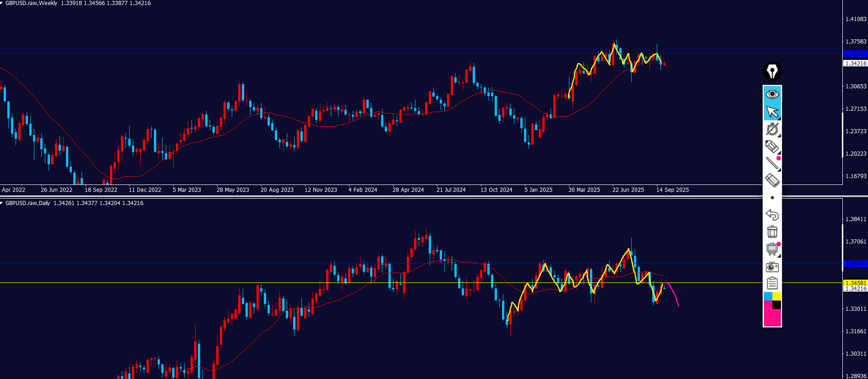Select the arrow cursor tool
868x379 pixels.
(772, 112)
